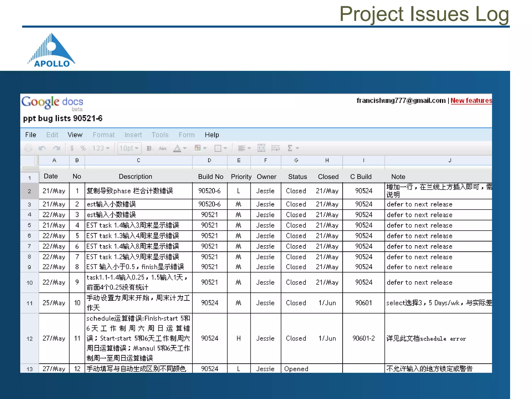The image size is (532, 399).
Task: Click C Build cell 90601-2
Action: [363, 338]
